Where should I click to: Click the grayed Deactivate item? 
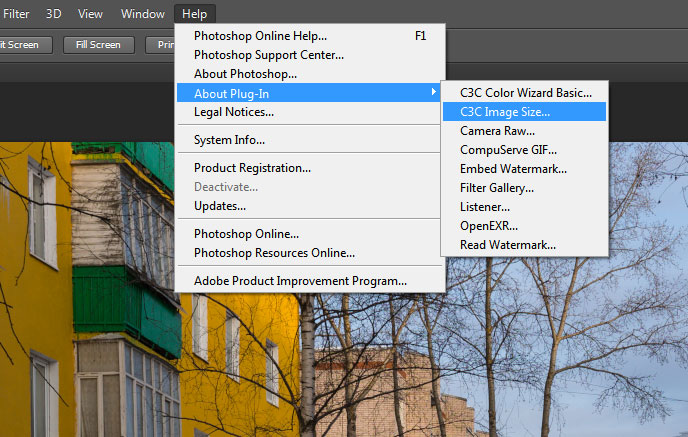(309, 187)
